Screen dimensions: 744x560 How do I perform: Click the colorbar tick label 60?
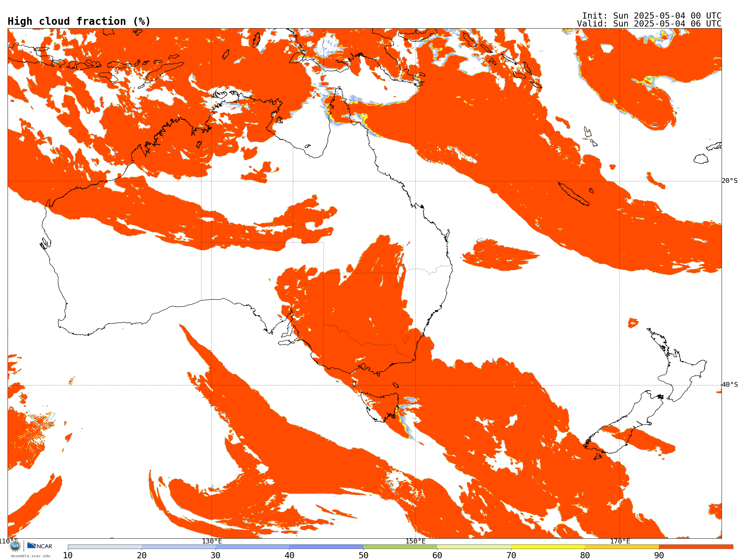437,555
